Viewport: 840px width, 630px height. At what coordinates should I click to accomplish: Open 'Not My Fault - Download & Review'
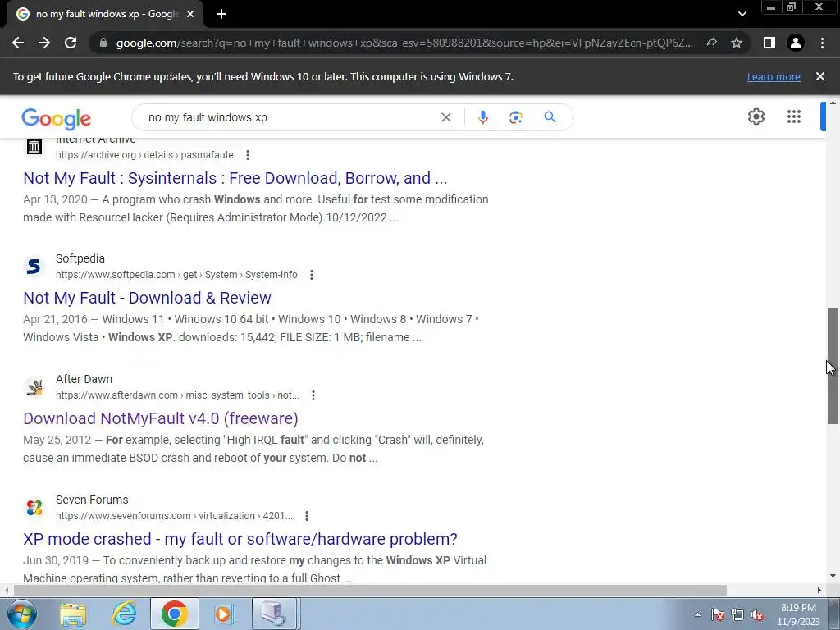click(148, 298)
